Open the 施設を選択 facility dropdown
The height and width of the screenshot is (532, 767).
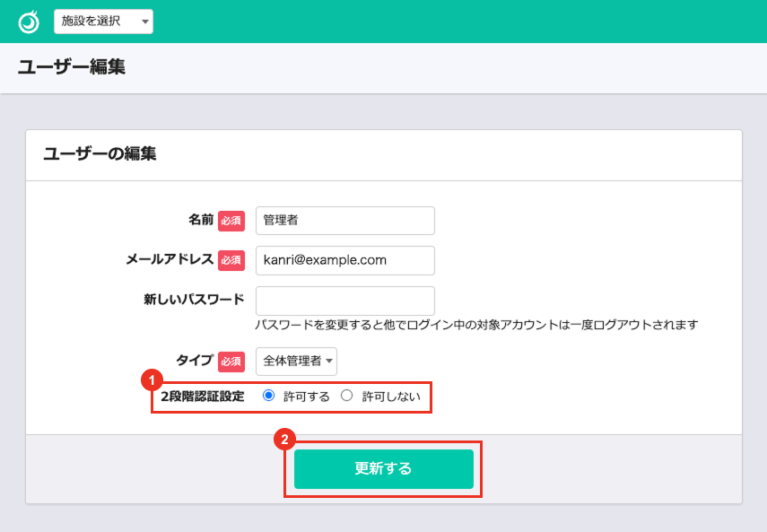point(103,22)
